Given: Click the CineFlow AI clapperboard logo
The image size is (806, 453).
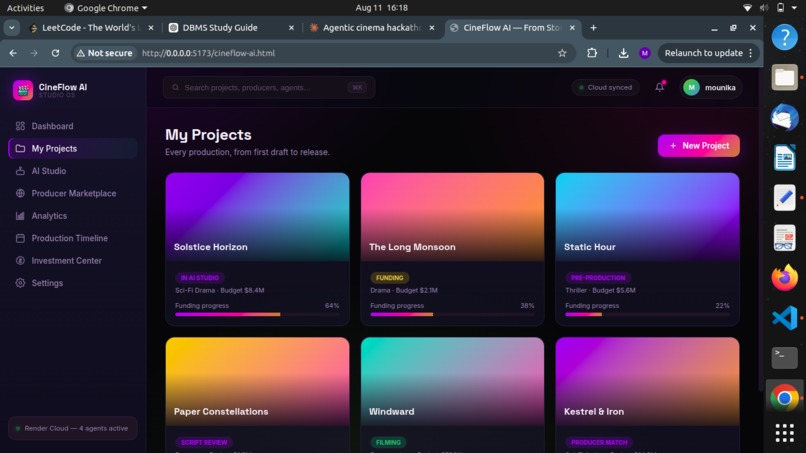Looking at the screenshot, I should 23,90.
